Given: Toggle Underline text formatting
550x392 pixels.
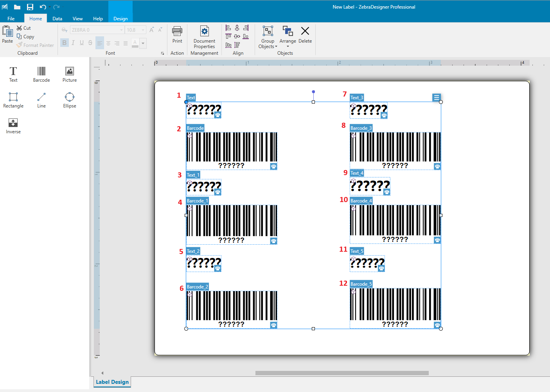Looking at the screenshot, I should (x=82, y=43).
